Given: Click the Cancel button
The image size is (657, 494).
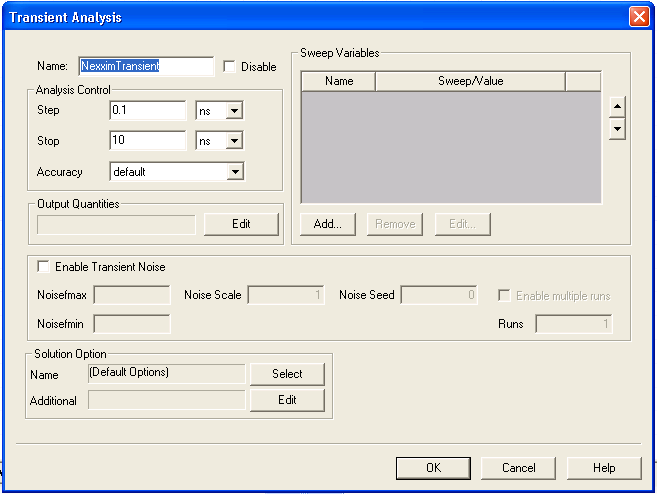Looking at the screenshot, I should click(x=518, y=467).
